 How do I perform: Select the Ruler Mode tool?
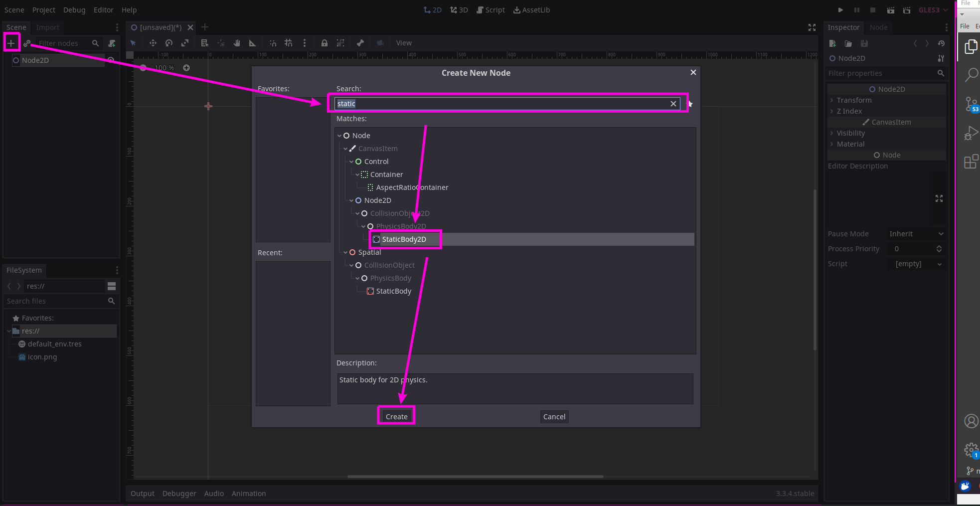(x=253, y=43)
